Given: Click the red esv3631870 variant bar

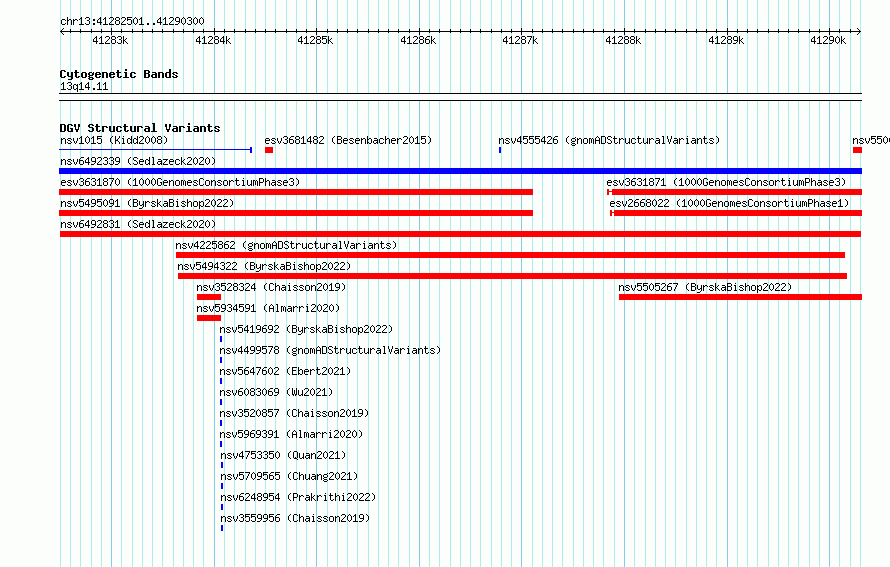Looking at the screenshot, I should [x=296, y=192].
